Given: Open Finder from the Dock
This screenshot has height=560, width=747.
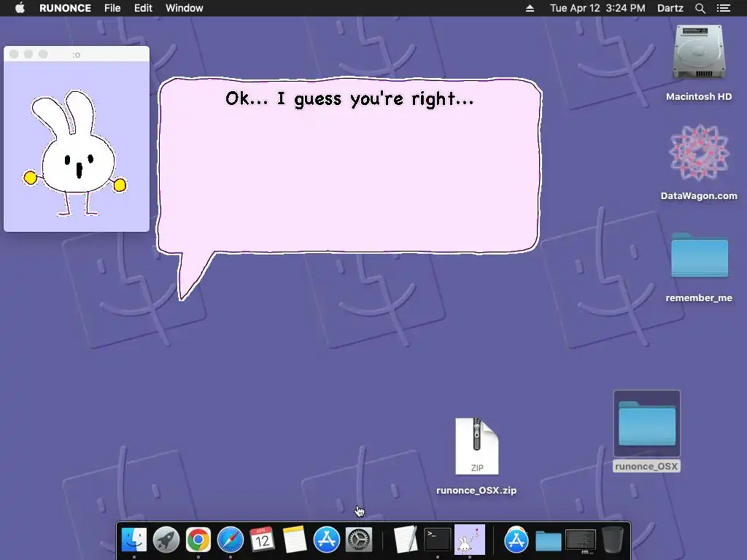Looking at the screenshot, I should (x=134, y=540).
